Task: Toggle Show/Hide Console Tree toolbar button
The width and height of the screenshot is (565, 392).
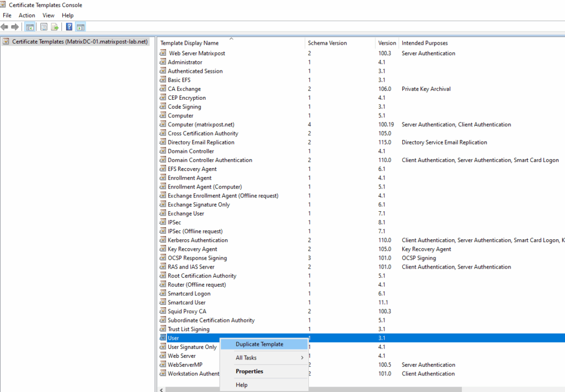Action: (x=30, y=27)
